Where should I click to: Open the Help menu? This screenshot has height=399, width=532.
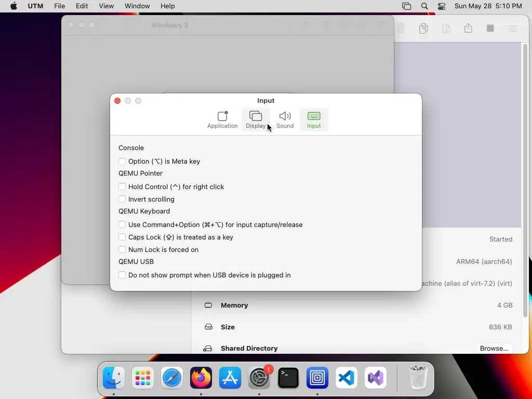(x=168, y=6)
